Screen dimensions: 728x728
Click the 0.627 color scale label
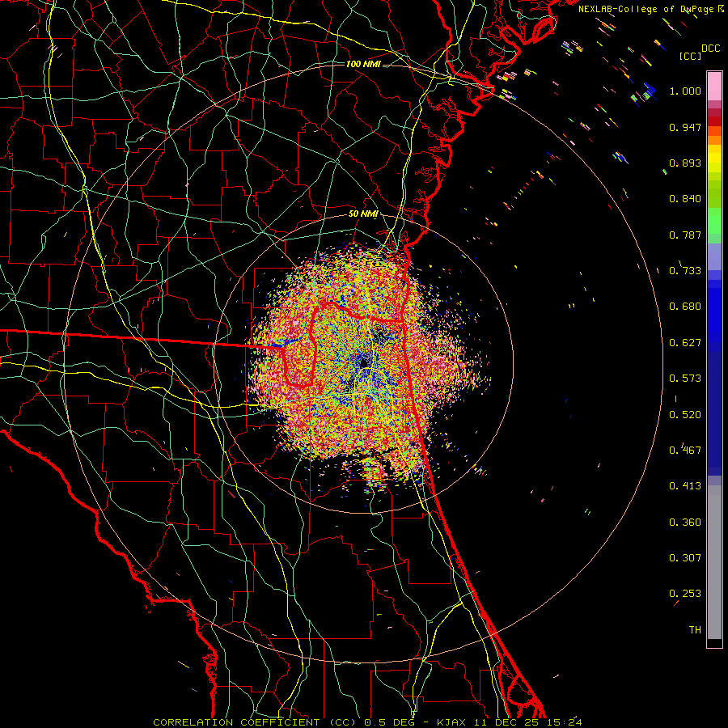[x=685, y=343]
